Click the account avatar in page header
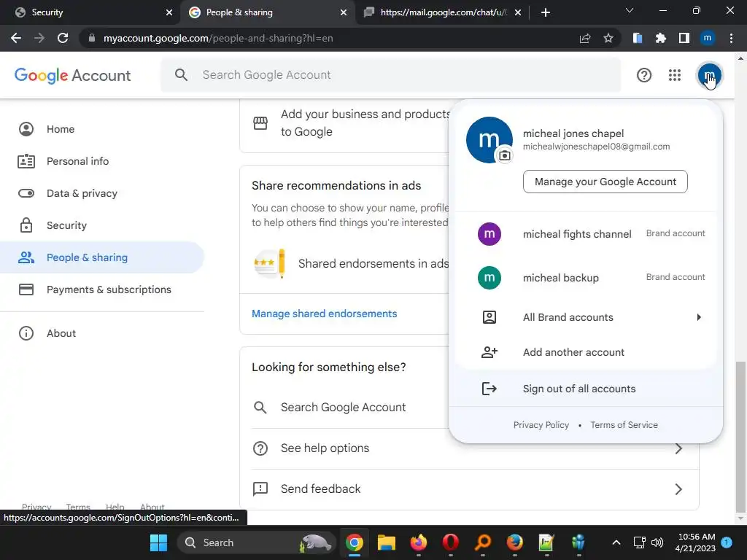 click(709, 75)
